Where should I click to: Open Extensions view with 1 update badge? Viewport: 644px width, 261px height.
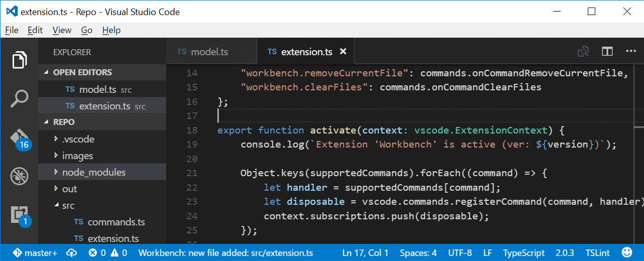[20, 215]
